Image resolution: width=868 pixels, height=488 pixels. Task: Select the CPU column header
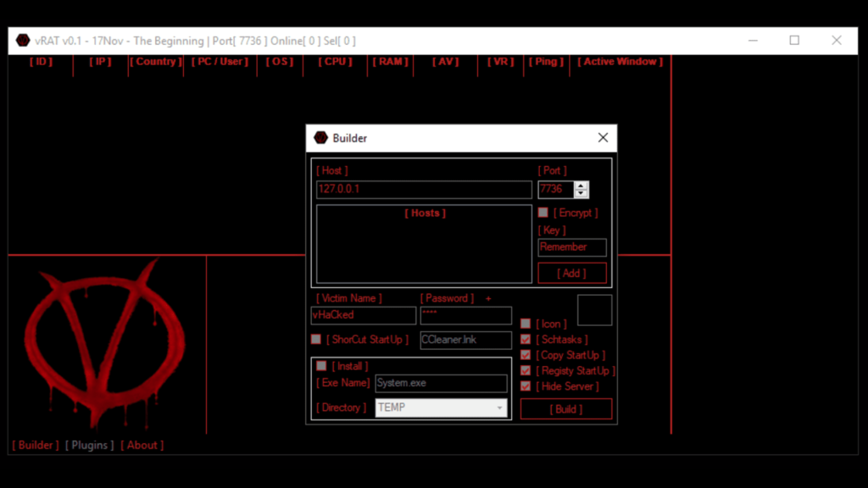pyautogui.click(x=335, y=61)
